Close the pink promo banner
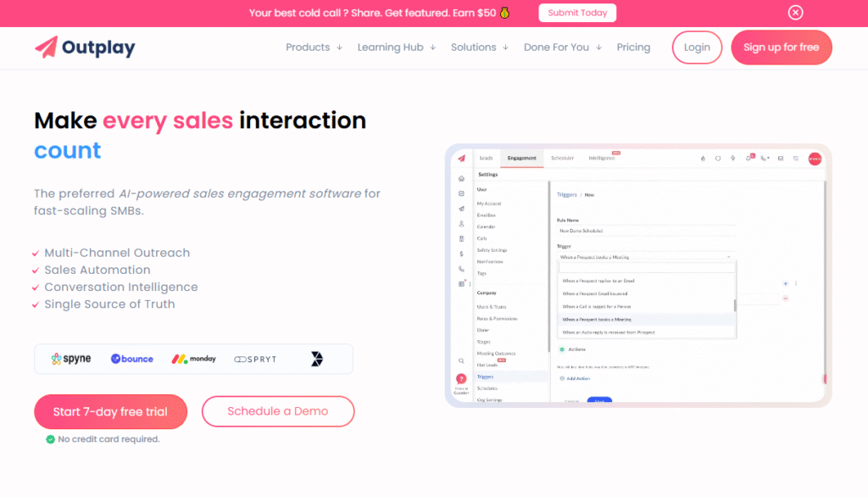868x497 pixels. coord(795,13)
